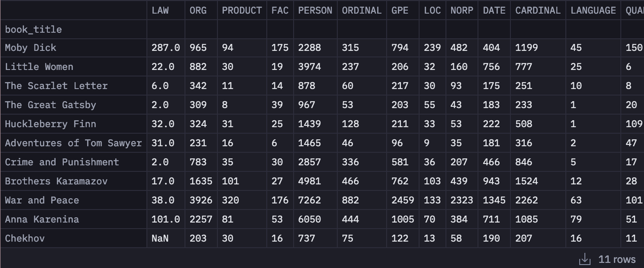Image resolution: width=644 pixels, height=268 pixels.
Task: Click the CARDINAL column header
Action: pos(538,10)
